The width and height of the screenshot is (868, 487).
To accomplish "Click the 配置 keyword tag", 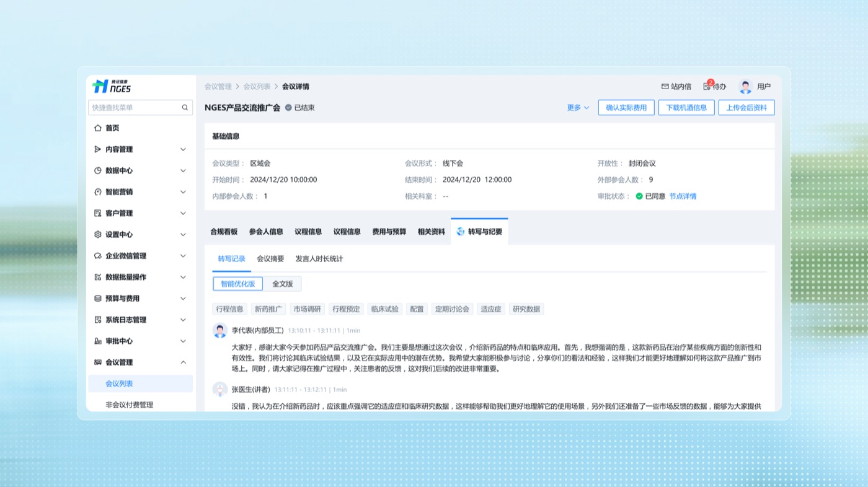I will 417,309.
